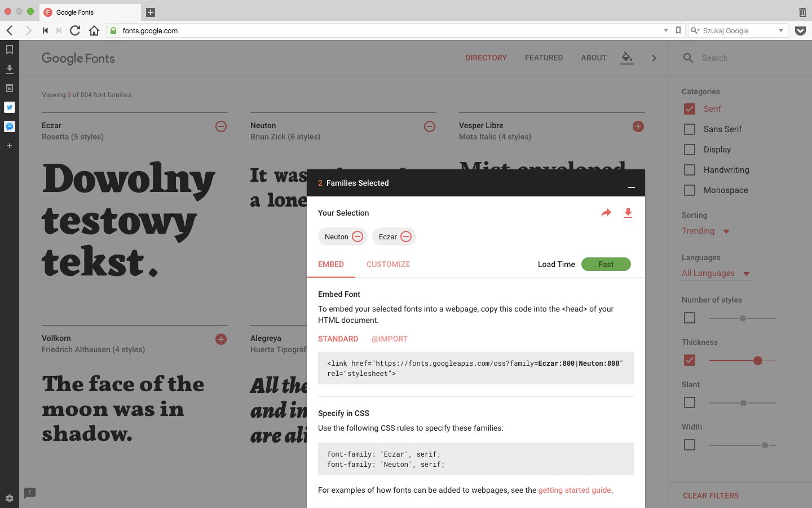The width and height of the screenshot is (812, 508).
Task: Open the ABOUT nav item
Action: 594,58
